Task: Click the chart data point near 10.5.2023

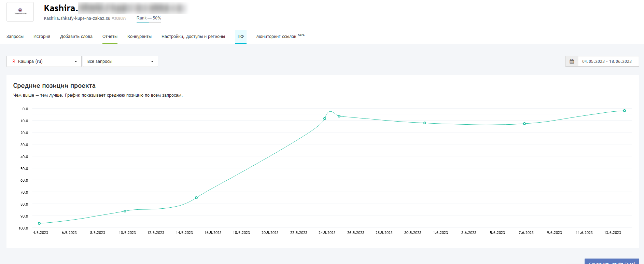Action: click(x=125, y=211)
